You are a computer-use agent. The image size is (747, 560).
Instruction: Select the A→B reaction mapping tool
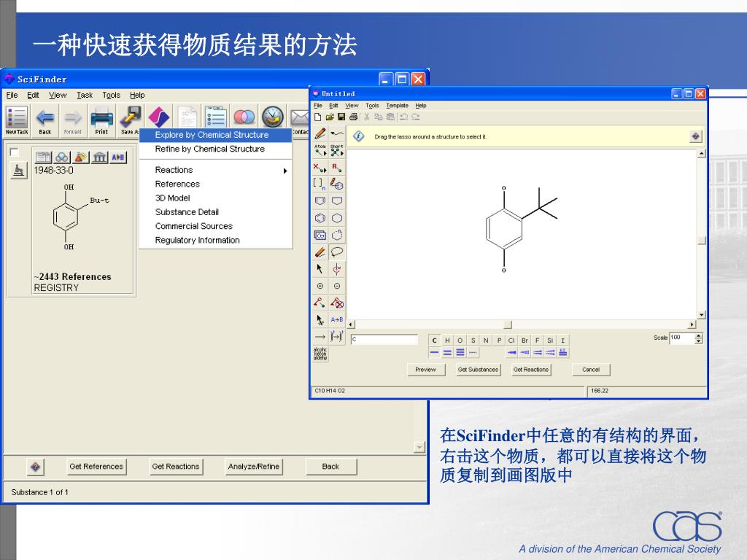(337, 319)
